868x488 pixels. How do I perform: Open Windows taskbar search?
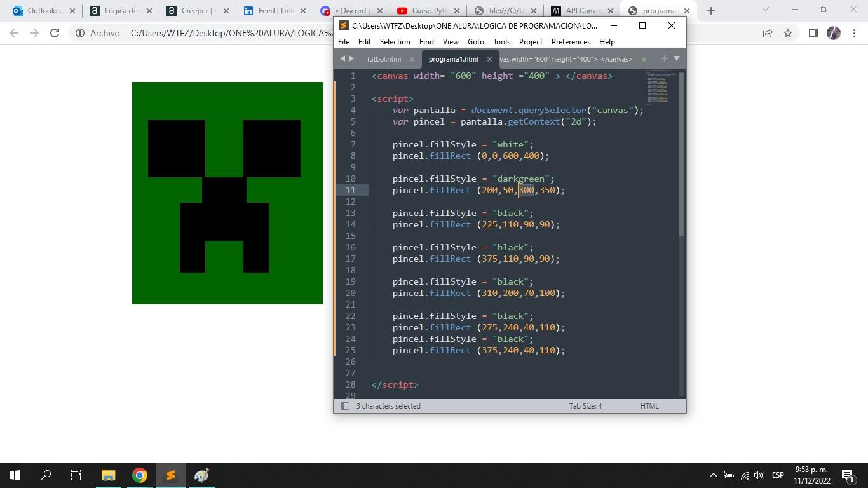[x=46, y=475]
